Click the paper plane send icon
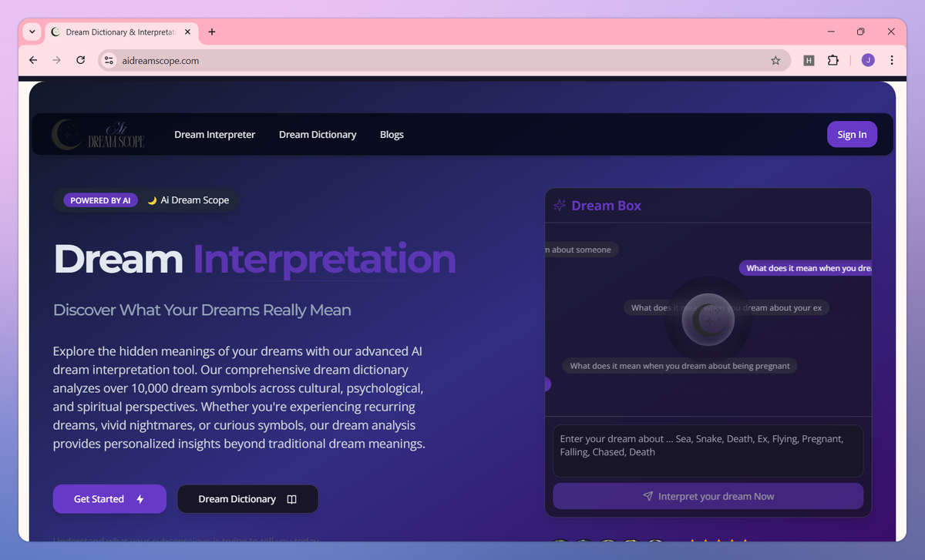The width and height of the screenshot is (925, 560). (648, 496)
